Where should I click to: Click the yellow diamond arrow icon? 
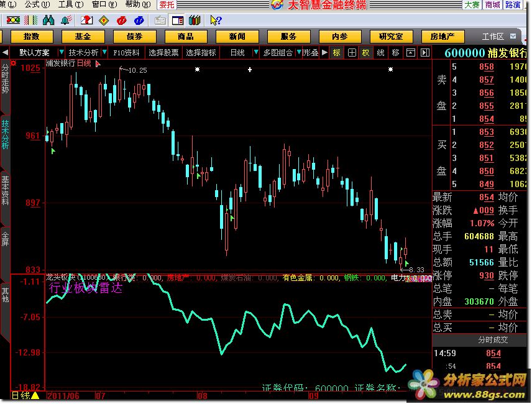[104, 21]
